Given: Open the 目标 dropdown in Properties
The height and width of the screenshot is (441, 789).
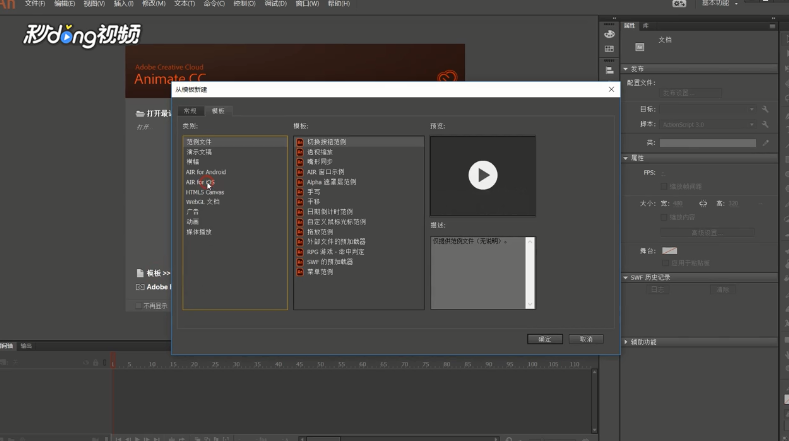Looking at the screenshot, I should click(x=708, y=109).
